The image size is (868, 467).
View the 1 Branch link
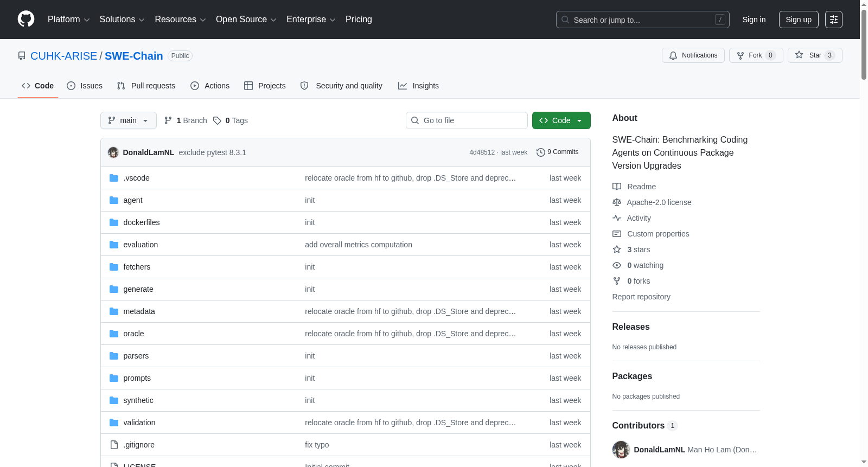click(186, 120)
